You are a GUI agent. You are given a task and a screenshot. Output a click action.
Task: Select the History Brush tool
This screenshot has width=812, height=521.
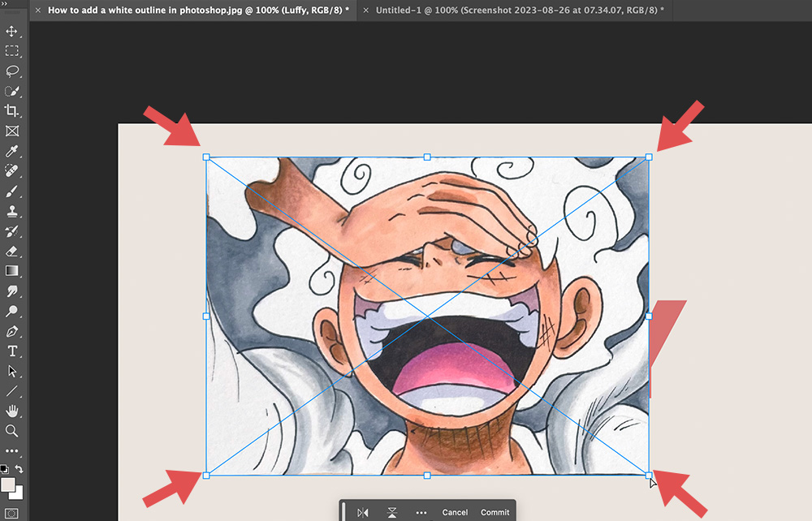tap(11, 231)
